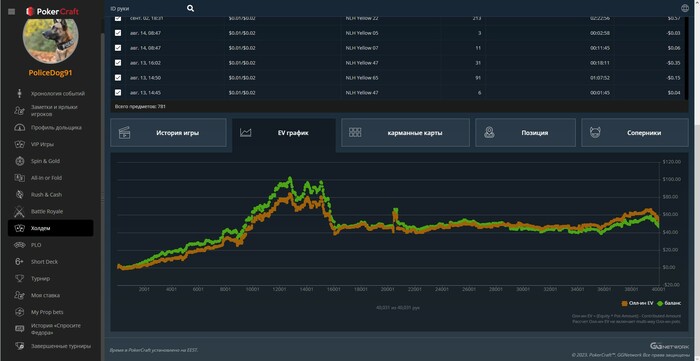Uncheck the авг. 13, 14:45 session checkbox
Image resolution: width=700 pixels, height=361 pixels.
point(118,92)
